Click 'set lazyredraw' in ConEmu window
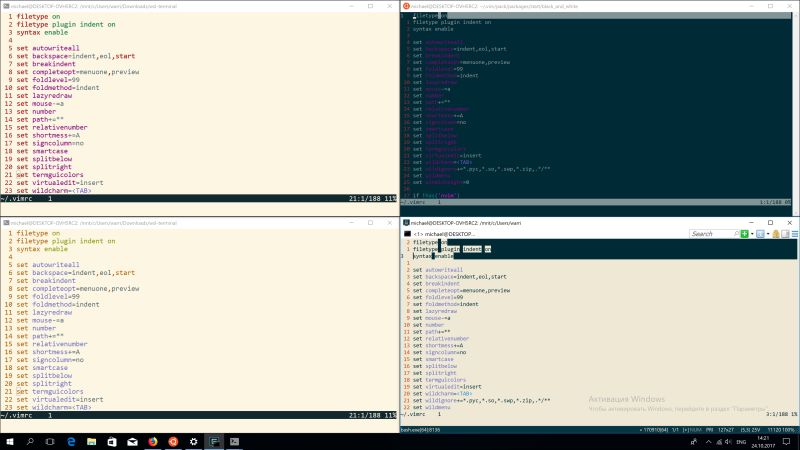Image resolution: width=800 pixels, height=450 pixels. (435, 311)
